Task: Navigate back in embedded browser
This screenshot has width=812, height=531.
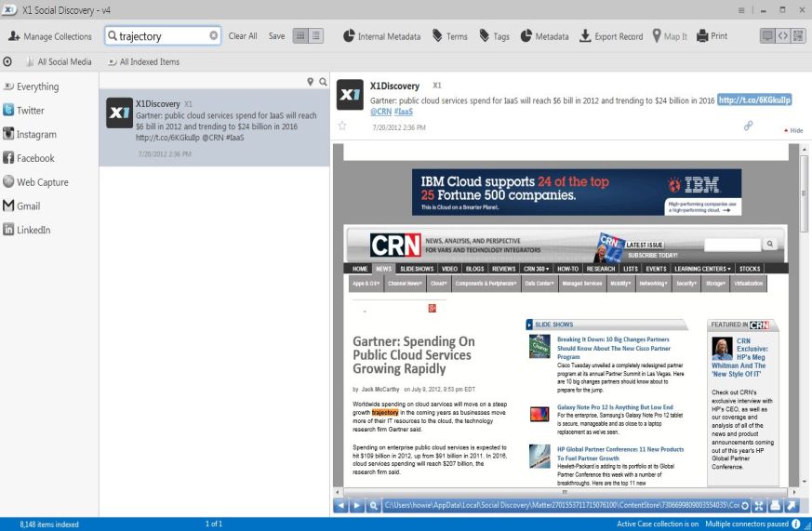Action: tap(340, 506)
